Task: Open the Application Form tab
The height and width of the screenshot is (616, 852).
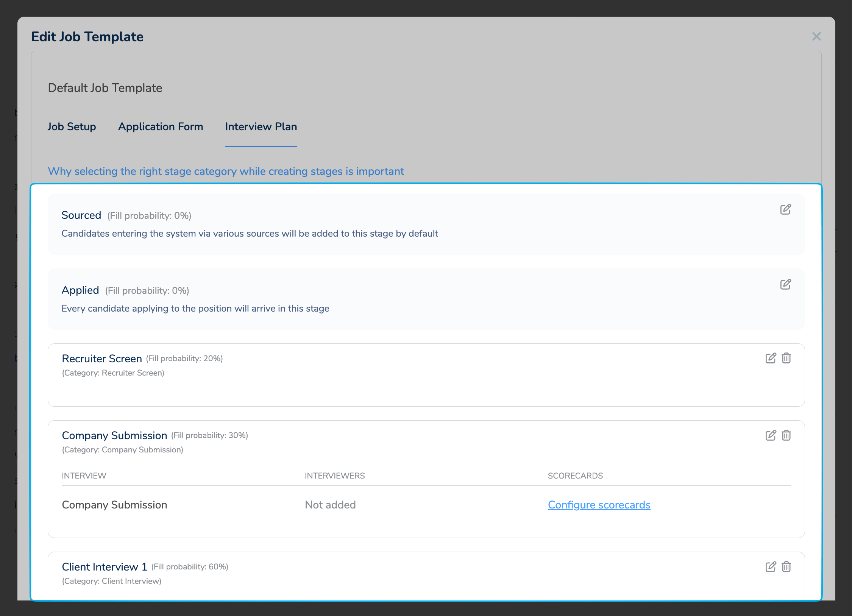Action: (x=161, y=127)
